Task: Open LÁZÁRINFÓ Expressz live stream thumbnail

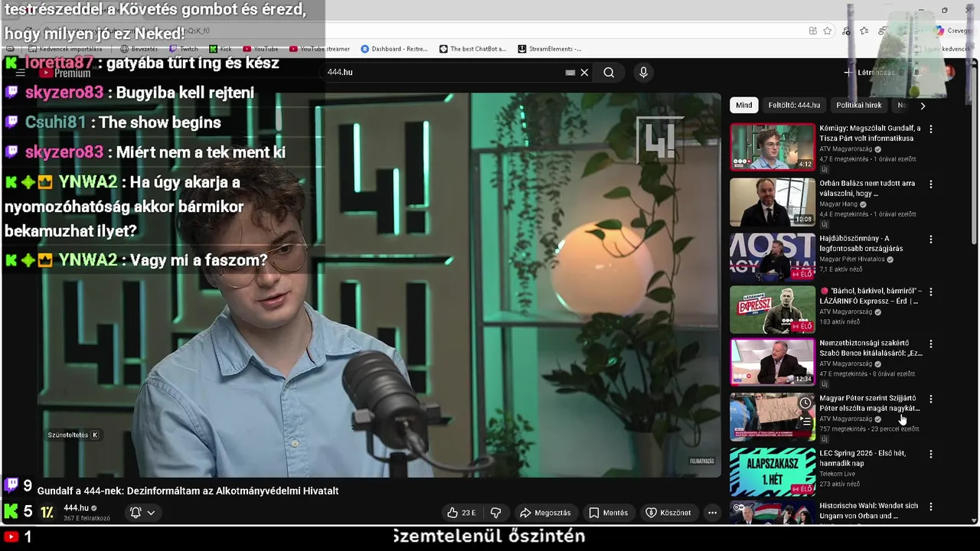Action: 773,310
